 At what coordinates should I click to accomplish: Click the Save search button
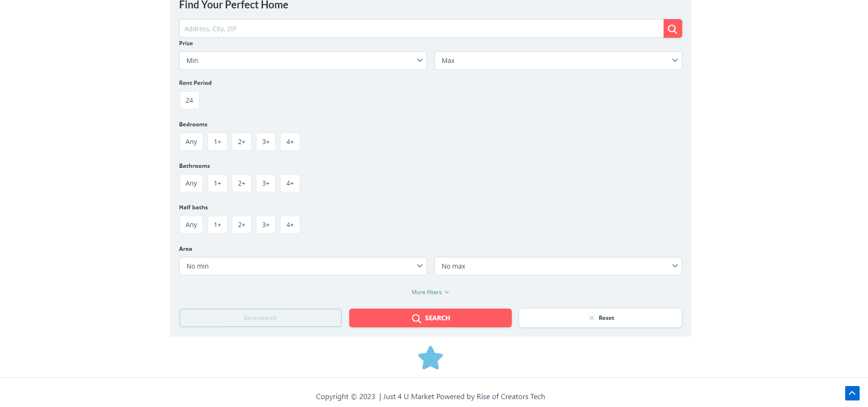coord(260,318)
